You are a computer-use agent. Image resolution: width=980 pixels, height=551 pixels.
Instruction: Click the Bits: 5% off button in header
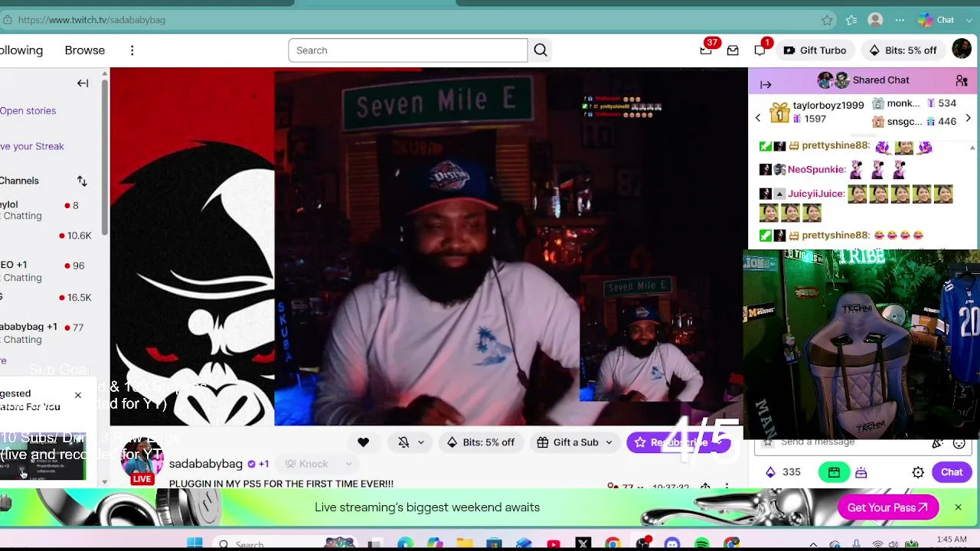[x=902, y=51]
